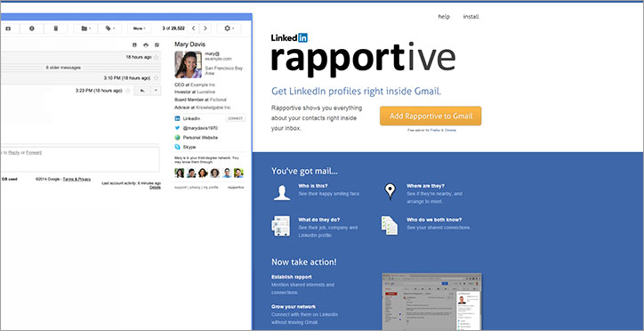This screenshot has width=644, height=331.
Task: Open the install menu item
Action: pos(471,17)
